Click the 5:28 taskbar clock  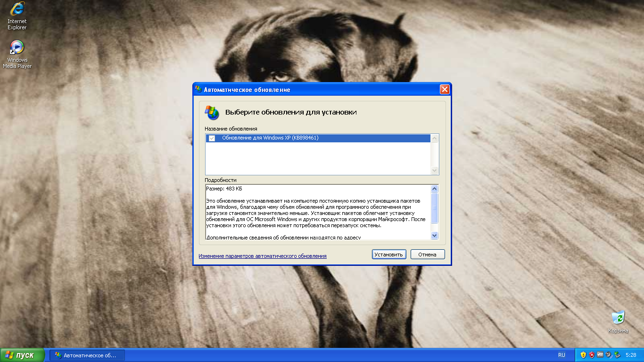(631, 355)
